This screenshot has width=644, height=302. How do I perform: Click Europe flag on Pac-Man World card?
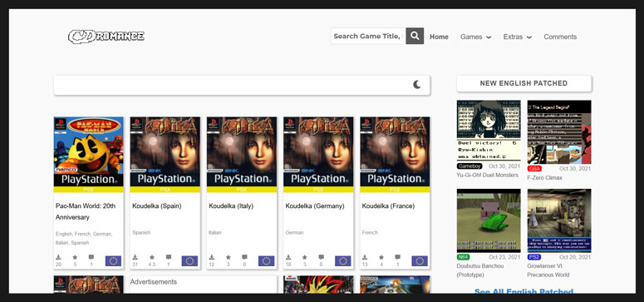(113, 261)
